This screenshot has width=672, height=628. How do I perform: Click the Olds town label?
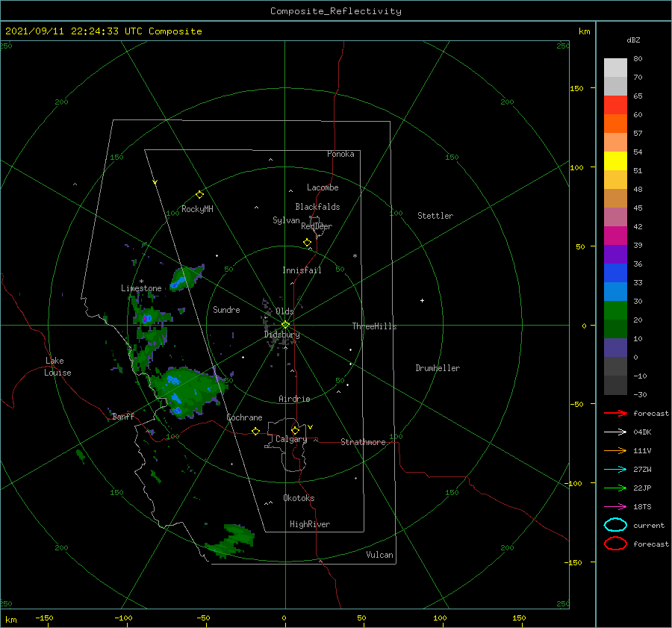coord(284,311)
